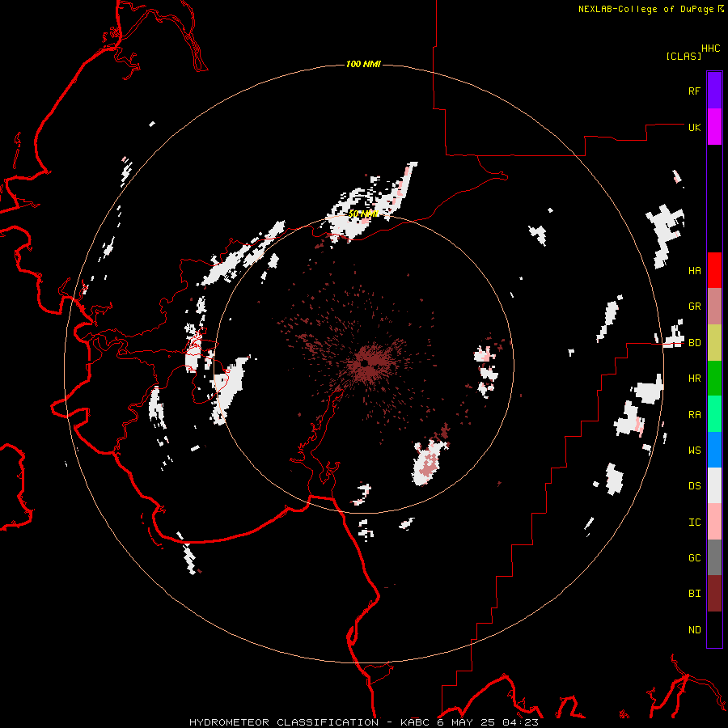
Task: Click the KABC radar site identifier
Action: click(416, 722)
